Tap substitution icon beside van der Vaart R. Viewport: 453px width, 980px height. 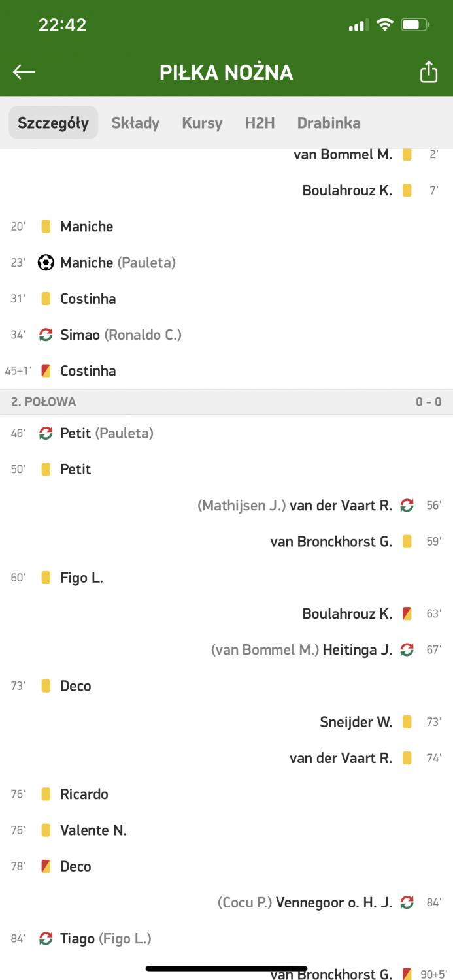point(407,505)
